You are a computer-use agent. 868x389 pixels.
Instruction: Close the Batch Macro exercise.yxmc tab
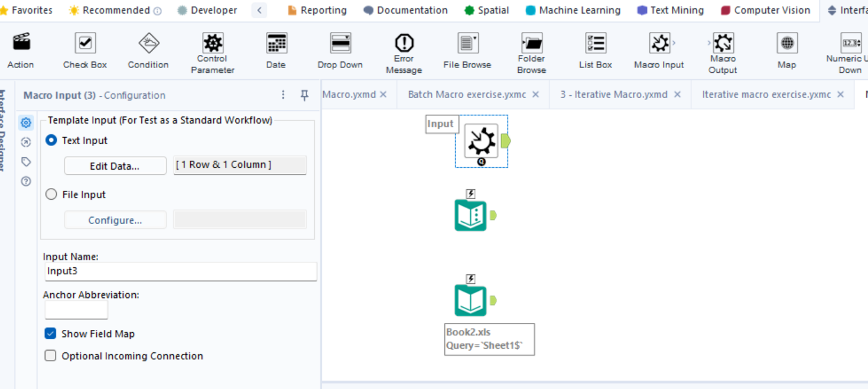(x=535, y=95)
